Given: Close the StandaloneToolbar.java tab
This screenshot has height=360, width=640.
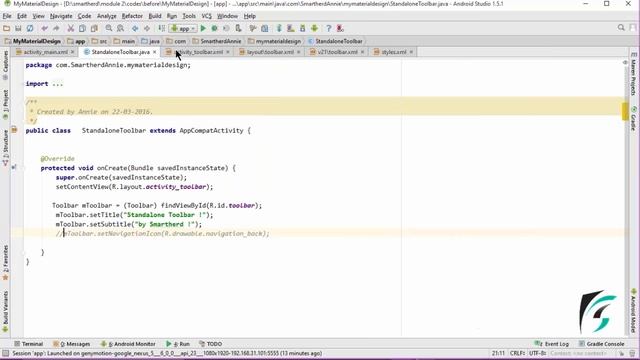Looking at the screenshot, I should [155, 52].
